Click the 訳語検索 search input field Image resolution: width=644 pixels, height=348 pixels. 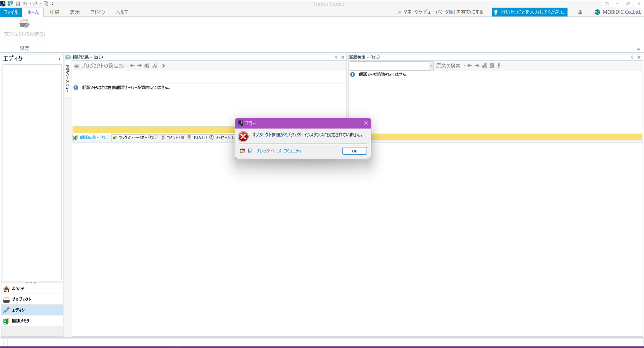389,66
